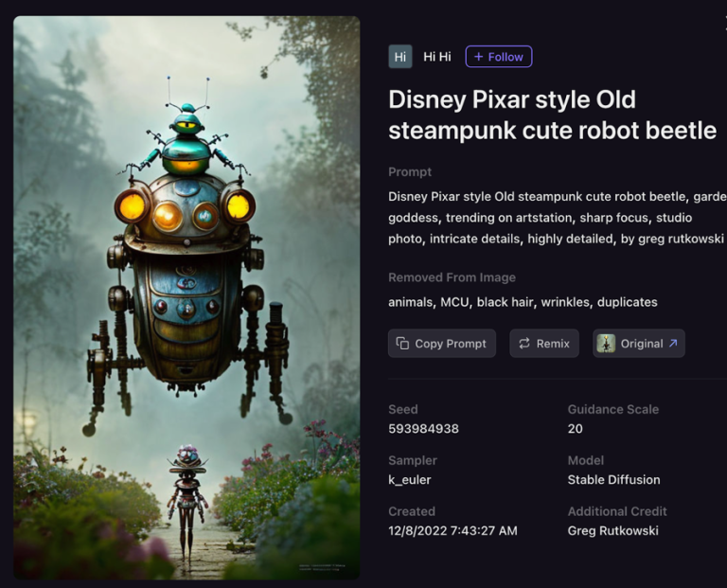The width and height of the screenshot is (727, 588).
Task: Click the external arrow icon beside Original
Action: point(673,343)
